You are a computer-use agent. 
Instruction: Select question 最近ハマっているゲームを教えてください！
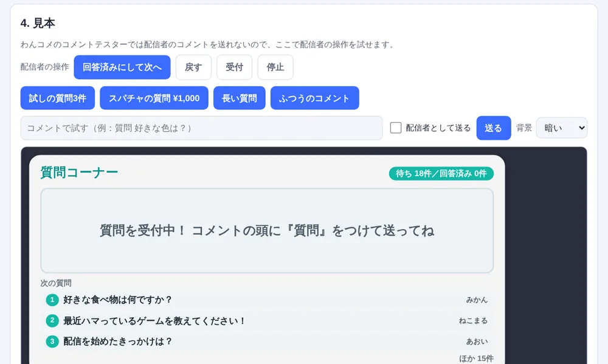point(154,321)
